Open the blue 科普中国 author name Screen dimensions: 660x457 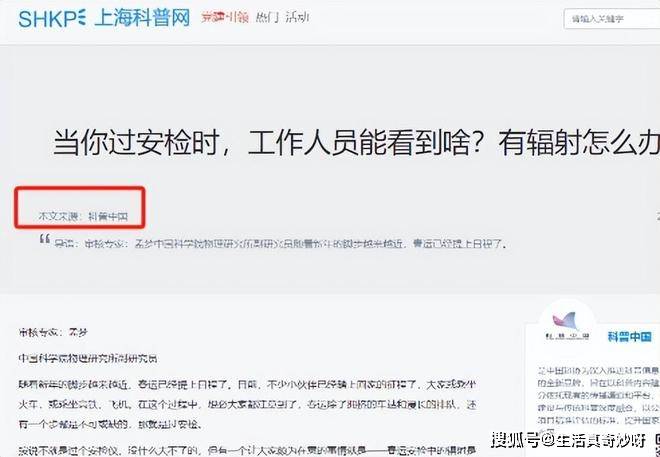(629, 337)
